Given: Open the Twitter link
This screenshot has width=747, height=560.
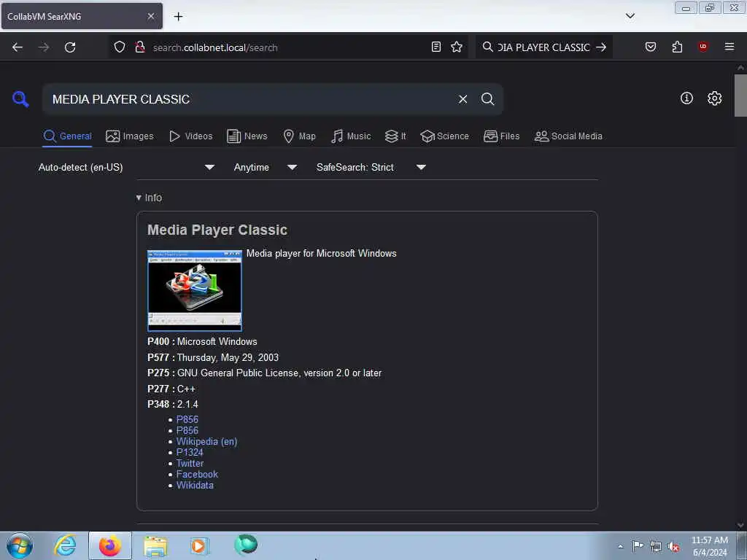Looking at the screenshot, I should [190, 463].
